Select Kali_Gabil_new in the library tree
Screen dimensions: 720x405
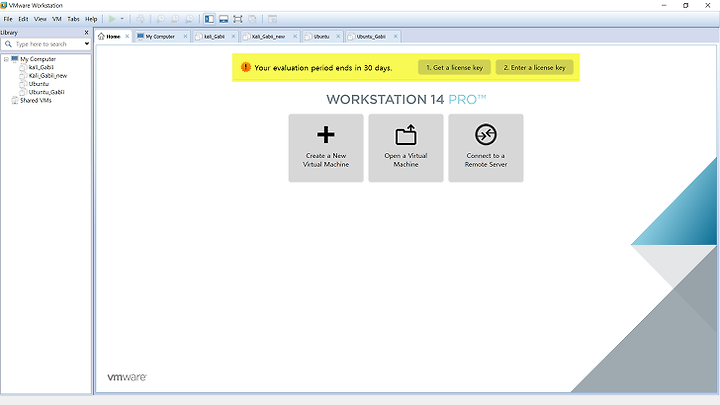pyautogui.click(x=48, y=76)
